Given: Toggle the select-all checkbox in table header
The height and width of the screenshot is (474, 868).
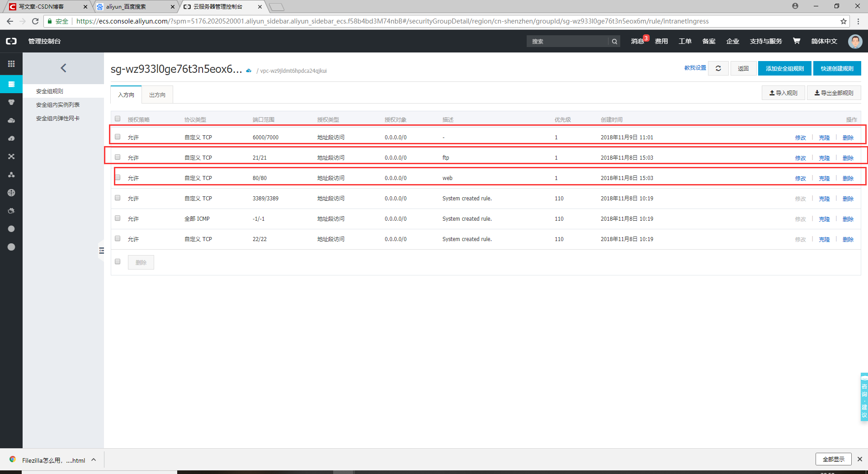Looking at the screenshot, I should pos(118,119).
